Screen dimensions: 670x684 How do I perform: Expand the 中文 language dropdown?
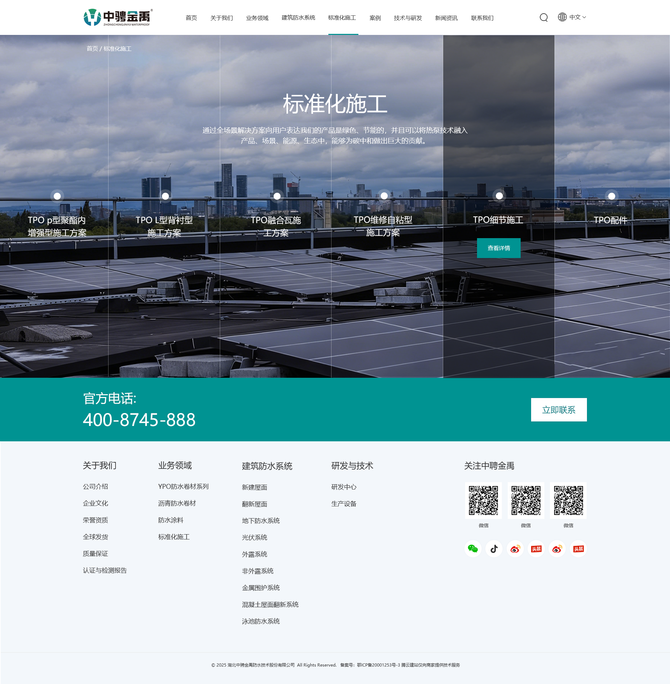[x=577, y=17]
